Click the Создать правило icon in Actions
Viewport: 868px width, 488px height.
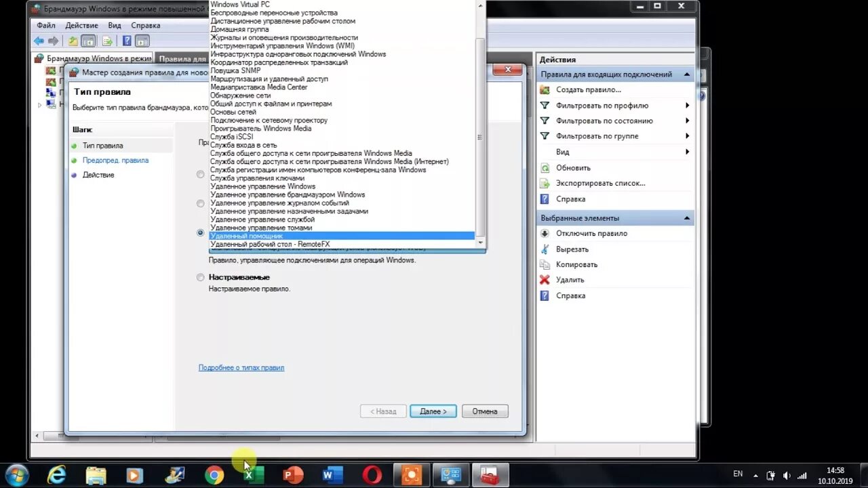click(x=545, y=89)
